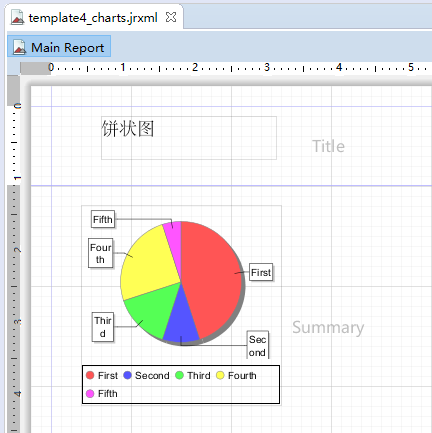Select the Title band label
The width and height of the screenshot is (432, 433).
[x=328, y=146]
